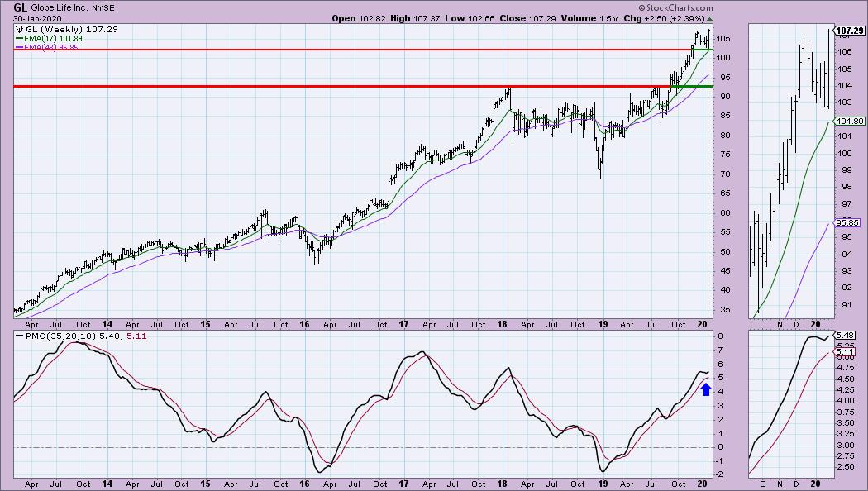
Task: Click the GL (Weekly) 107.29 legend entry
Action: [71, 29]
